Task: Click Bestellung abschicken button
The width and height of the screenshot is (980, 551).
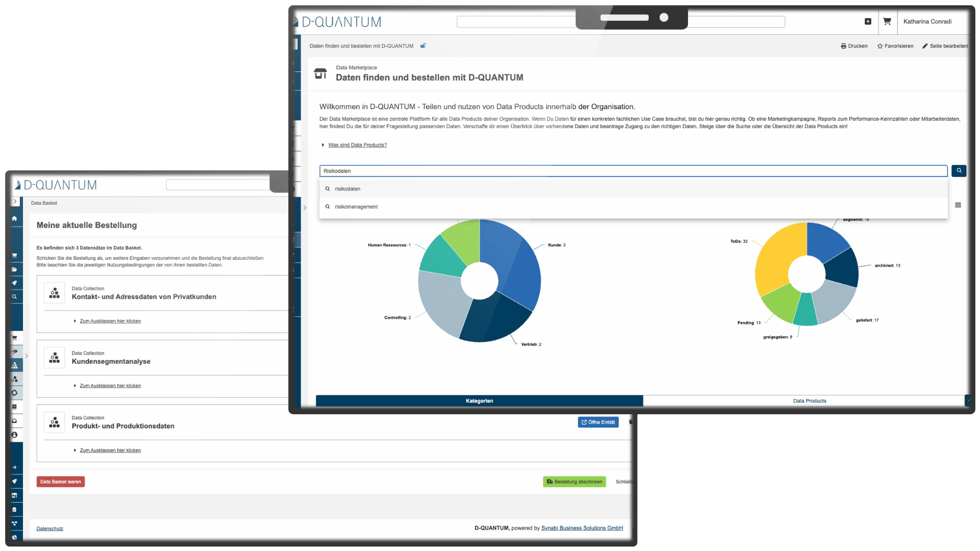Action: (574, 482)
